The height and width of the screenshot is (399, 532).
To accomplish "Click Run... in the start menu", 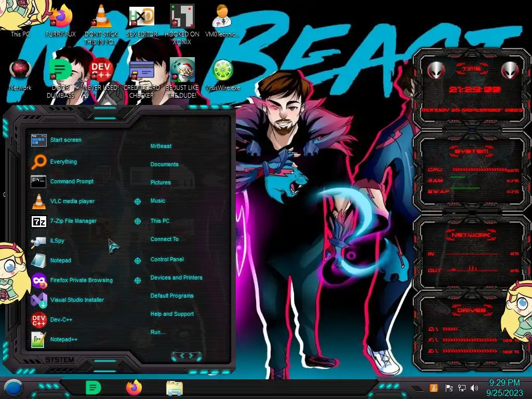I will (x=157, y=332).
